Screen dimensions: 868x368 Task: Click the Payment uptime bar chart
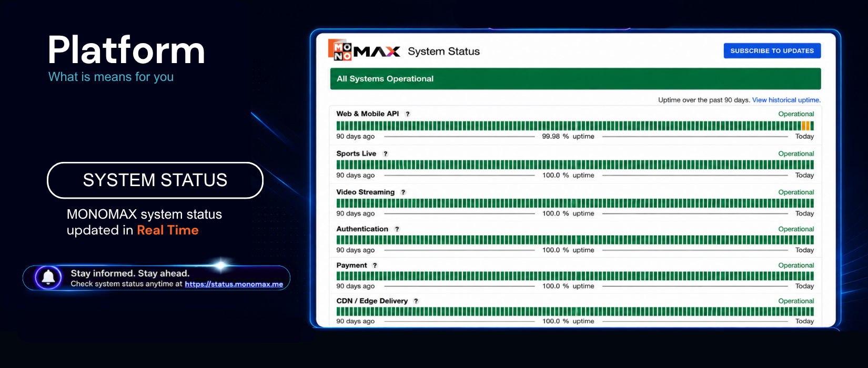pos(575,276)
